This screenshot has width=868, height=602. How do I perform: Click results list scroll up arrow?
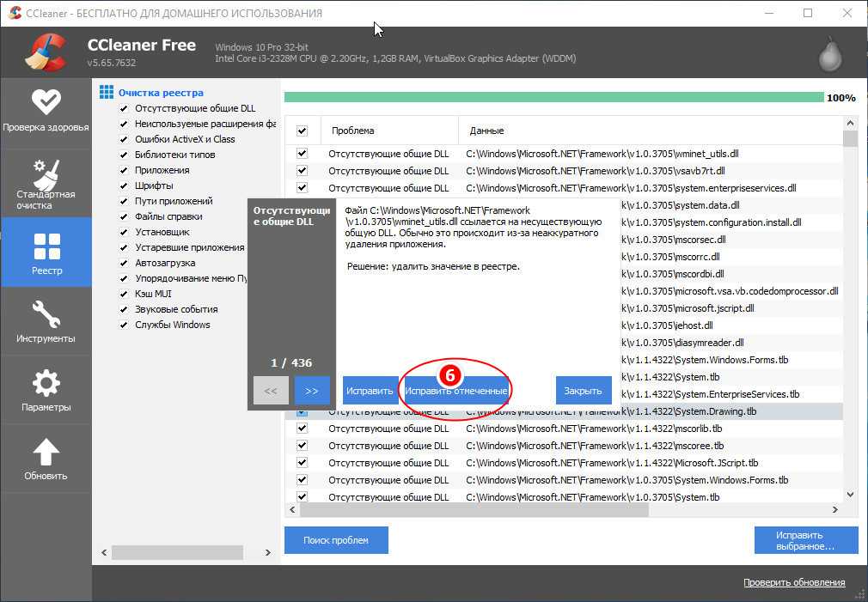(x=850, y=123)
